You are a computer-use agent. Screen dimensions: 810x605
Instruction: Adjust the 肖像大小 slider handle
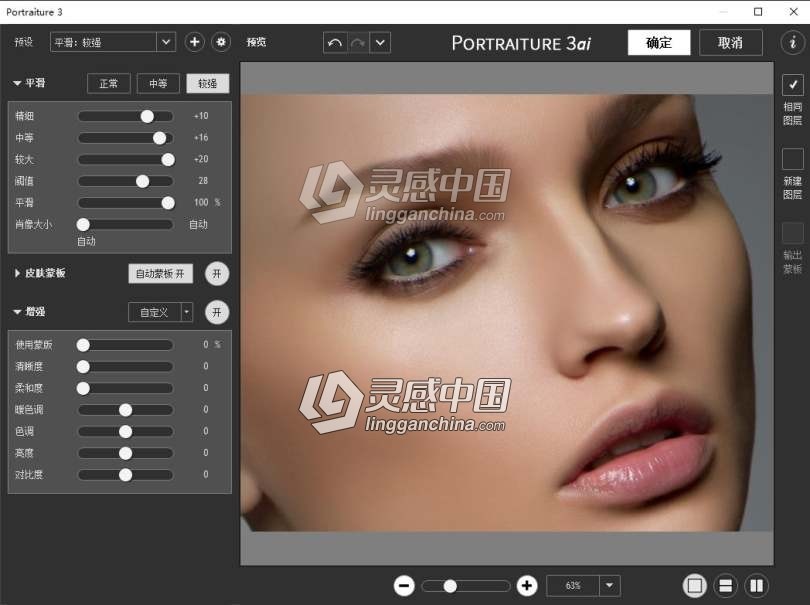point(83,224)
